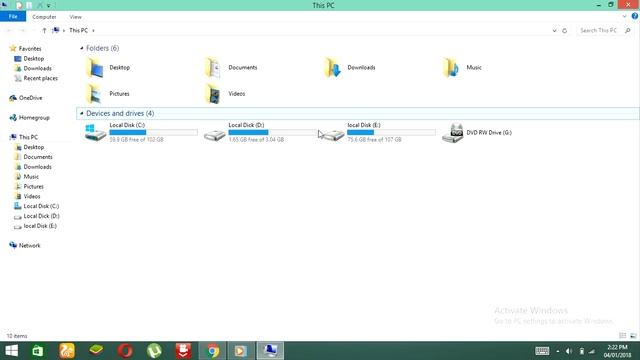Collapse the Folders (6) group
640x360 pixels.
(x=82, y=48)
